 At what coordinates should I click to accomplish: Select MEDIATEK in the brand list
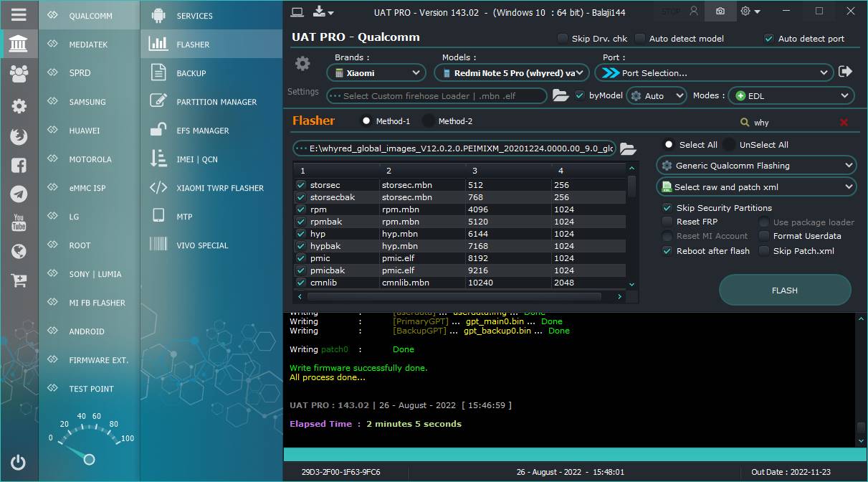pos(89,44)
